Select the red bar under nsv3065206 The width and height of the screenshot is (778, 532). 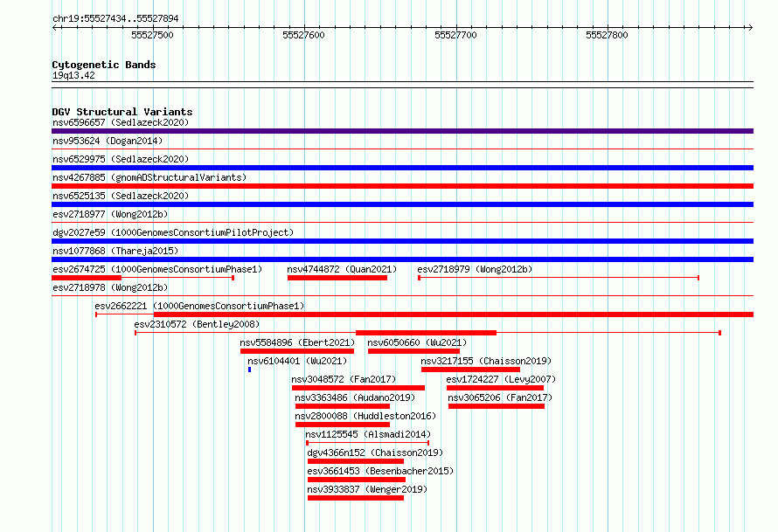[x=497, y=406]
